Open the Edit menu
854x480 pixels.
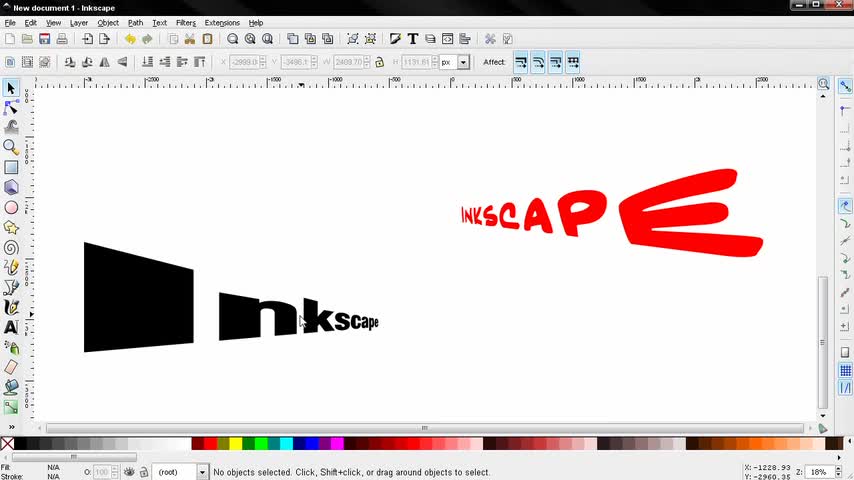coord(30,23)
